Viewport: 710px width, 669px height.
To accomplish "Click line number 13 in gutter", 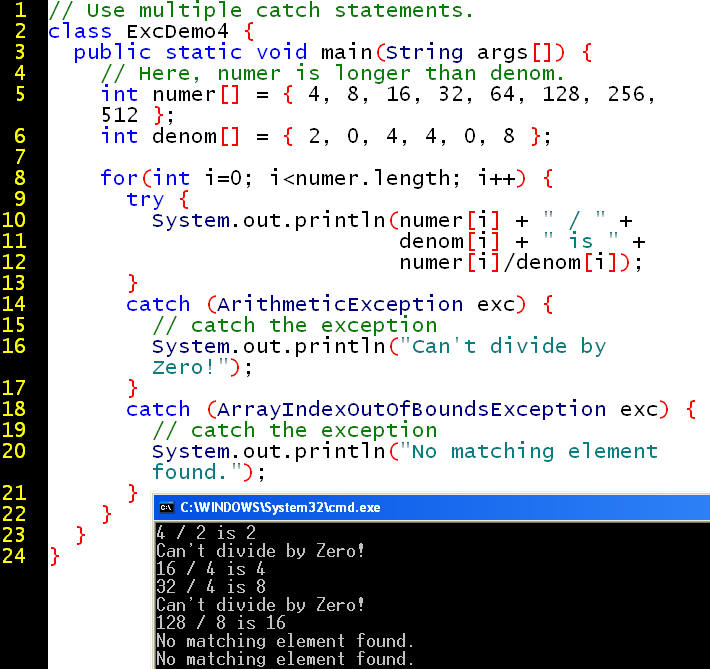I will [x=14, y=283].
